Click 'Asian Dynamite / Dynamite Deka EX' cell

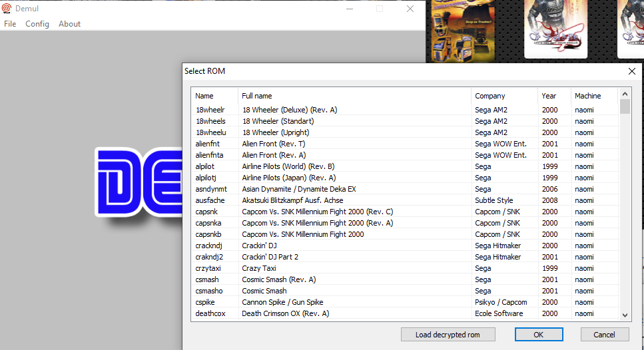pyautogui.click(x=298, y=189)
